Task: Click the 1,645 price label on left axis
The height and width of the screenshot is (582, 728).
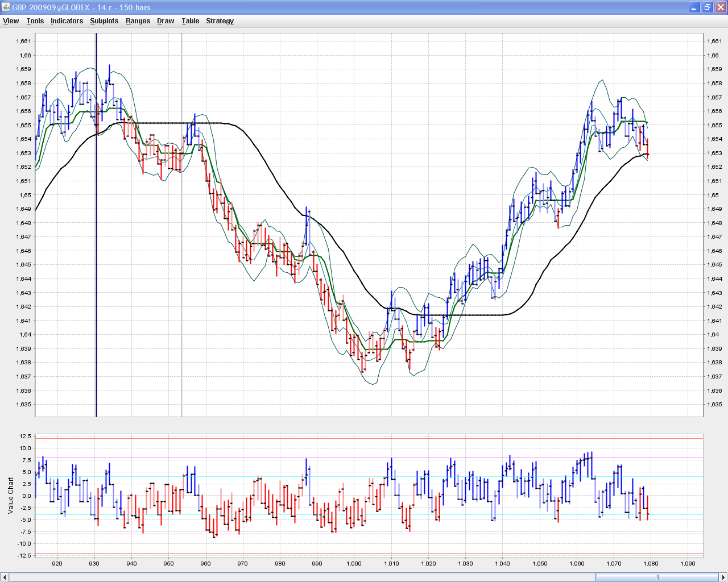Action: point(24,265)
